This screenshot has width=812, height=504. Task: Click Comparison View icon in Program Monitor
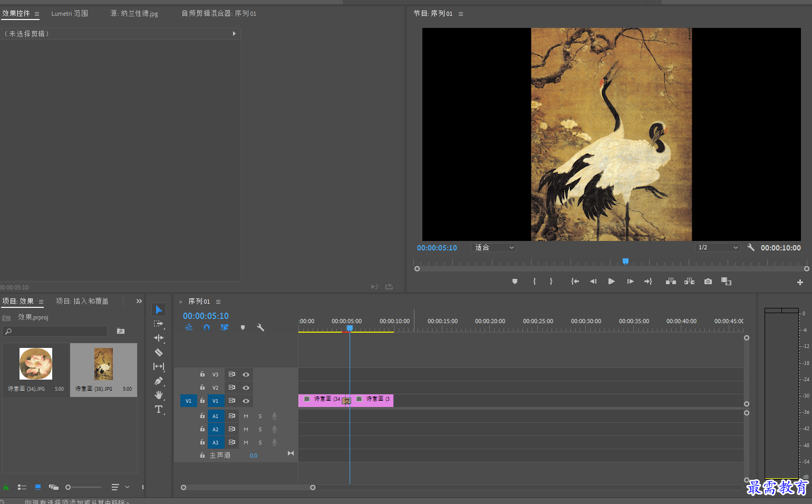[726, 282]
